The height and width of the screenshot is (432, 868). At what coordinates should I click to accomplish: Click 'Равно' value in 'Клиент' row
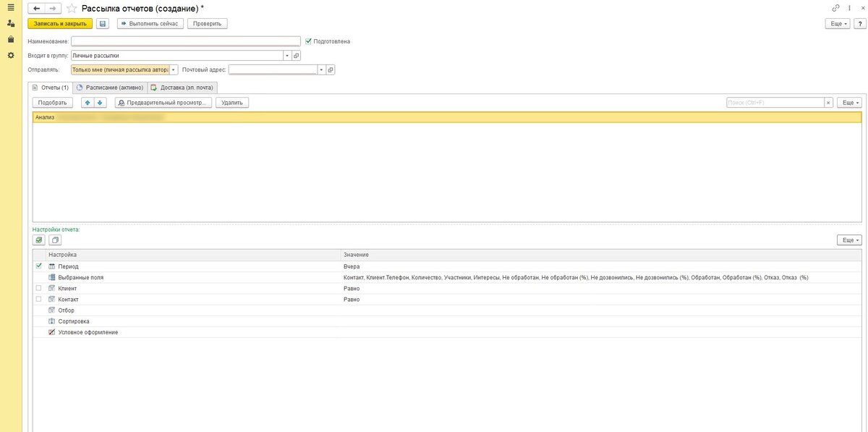point(352,288)
